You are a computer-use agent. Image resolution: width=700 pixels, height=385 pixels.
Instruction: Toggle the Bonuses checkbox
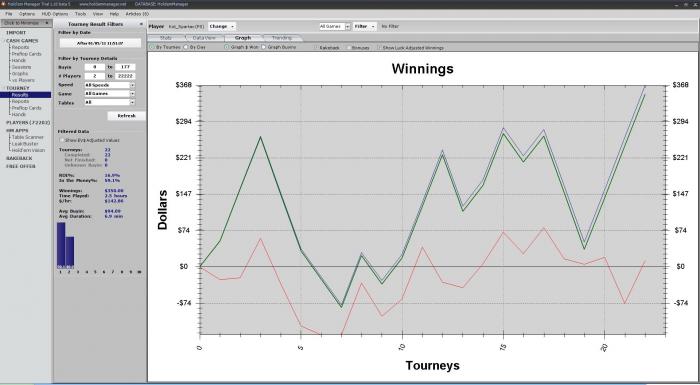tap(350, 47)
